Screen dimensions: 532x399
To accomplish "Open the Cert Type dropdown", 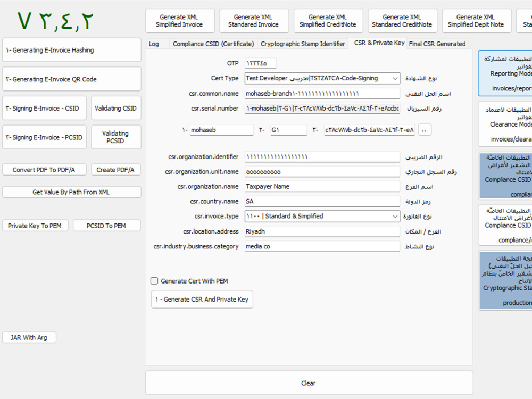I will pyautogui.click(x=322, y=78).
